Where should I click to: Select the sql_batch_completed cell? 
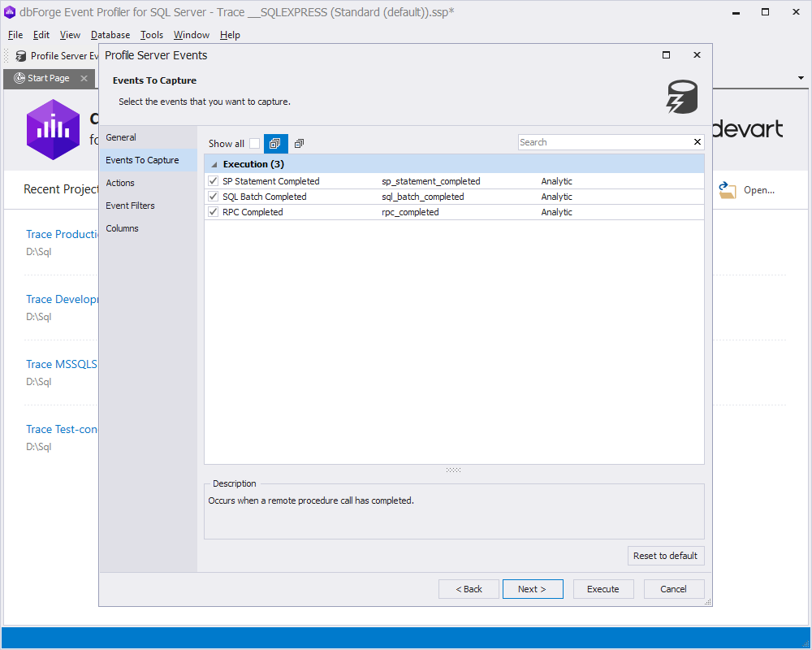pyautogui.click(x=422, y=197)
